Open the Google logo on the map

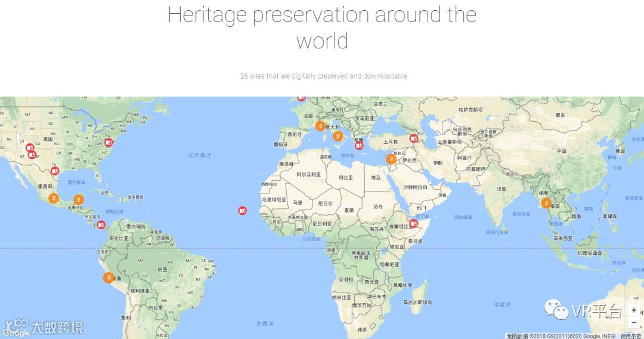click(x=17, y=332)
